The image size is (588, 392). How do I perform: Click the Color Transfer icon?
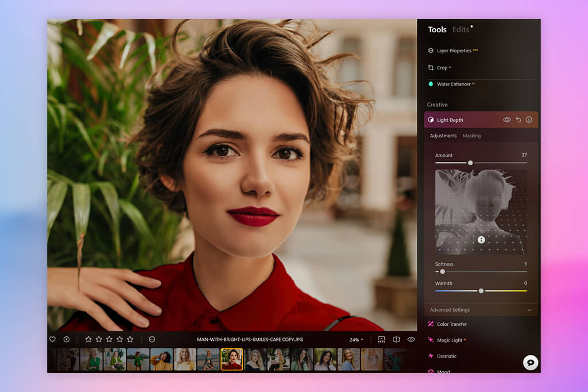click(x=431, y=324)
